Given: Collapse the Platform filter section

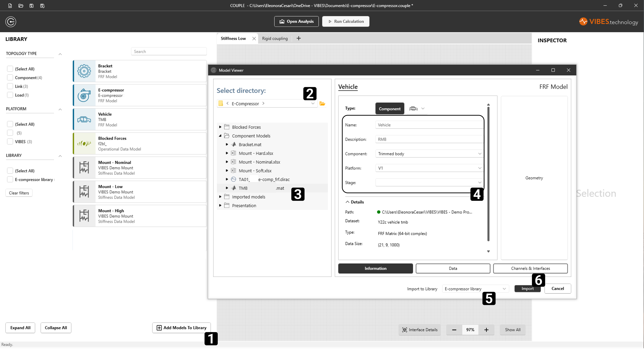Looking at the screenshot, I should (60, 109).
